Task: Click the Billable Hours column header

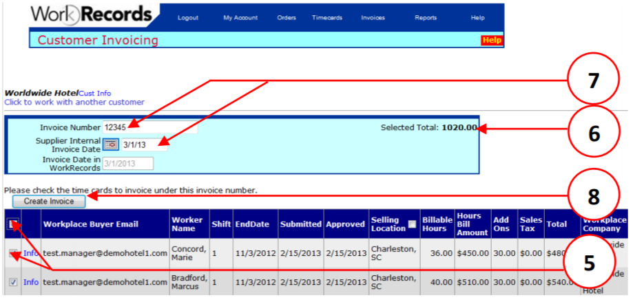Action: coord(437,224)
